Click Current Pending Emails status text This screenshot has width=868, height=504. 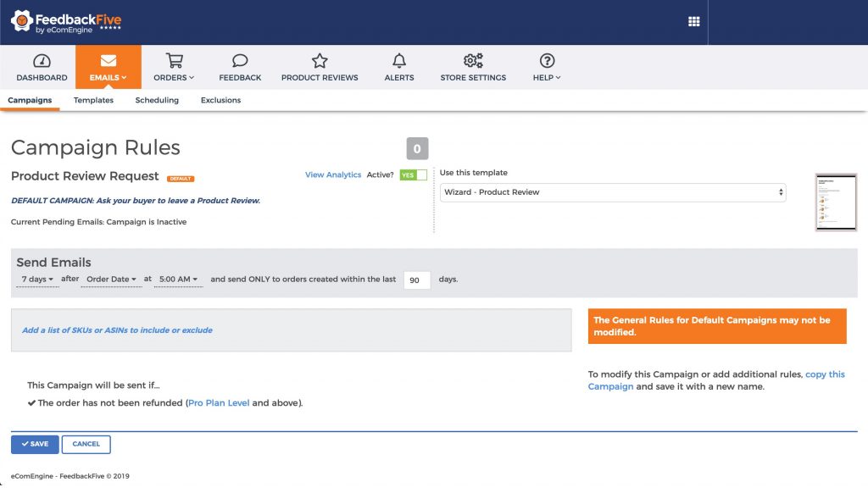tap(98, 222)
